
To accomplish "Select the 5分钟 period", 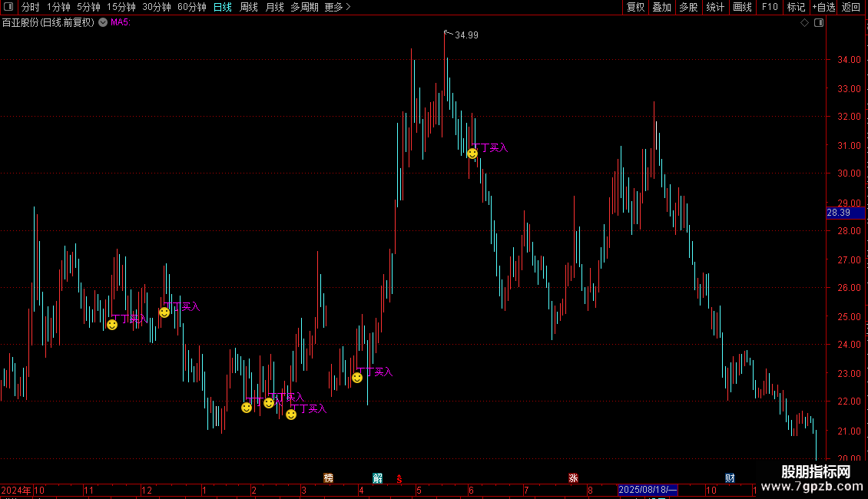I will (88, 7).
